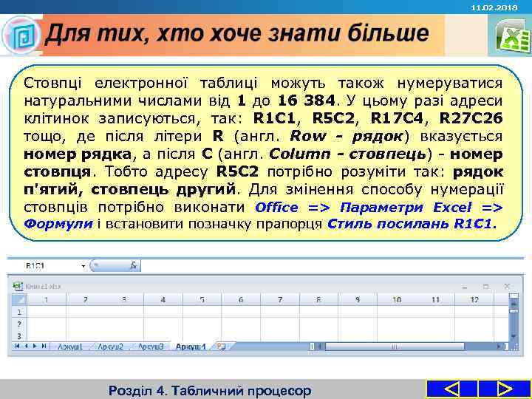532x399 pixels.
Task: Minimize the workbook window
Action: point(465,287)
